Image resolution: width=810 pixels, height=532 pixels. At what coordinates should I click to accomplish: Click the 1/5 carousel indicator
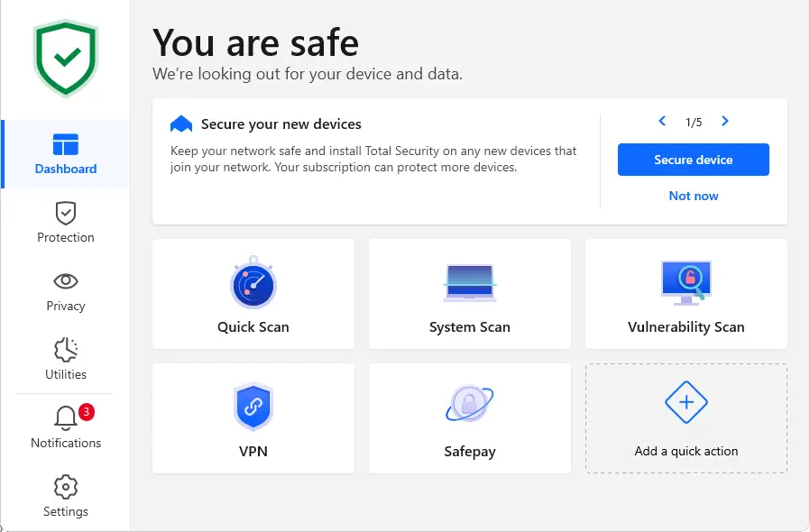pyautogui.click(x=693, y=120)
